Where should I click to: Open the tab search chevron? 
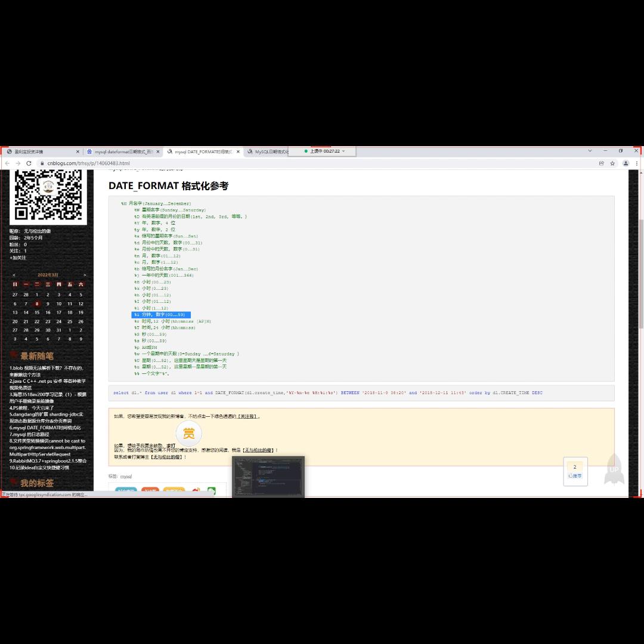590,151
